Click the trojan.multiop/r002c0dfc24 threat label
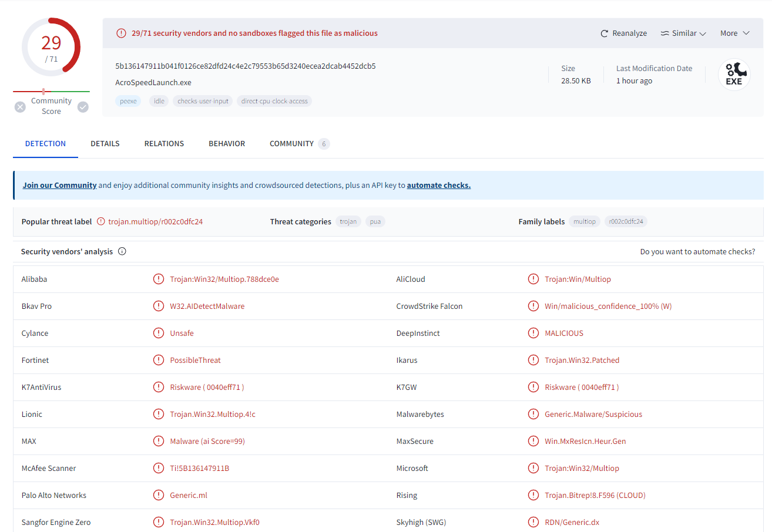This screenshot has height=532, width=772. coord(156,221)
